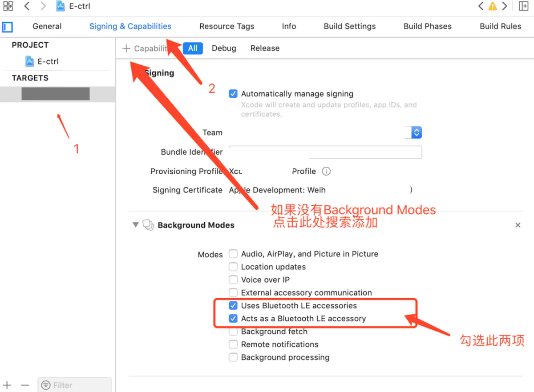
Task: Open the Team dropdown
Action: point(417,132)
